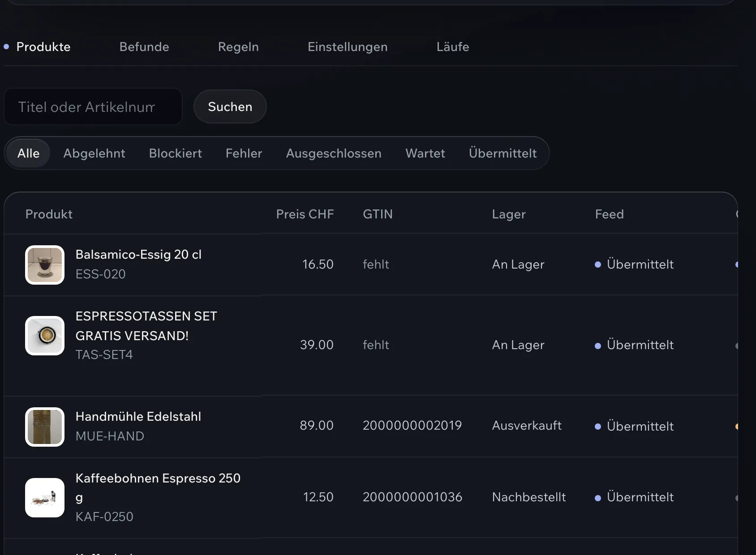The height and width of the screenshot is (555, 756).
Task: Click the Übermittelt feed status for Balsamico-Essig
Action: [634, 265]
